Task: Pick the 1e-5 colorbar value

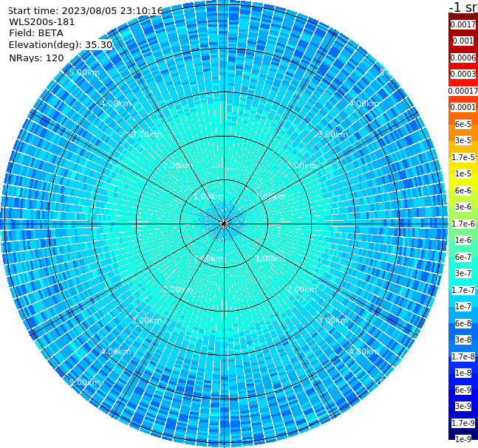Action: (463, 173)
